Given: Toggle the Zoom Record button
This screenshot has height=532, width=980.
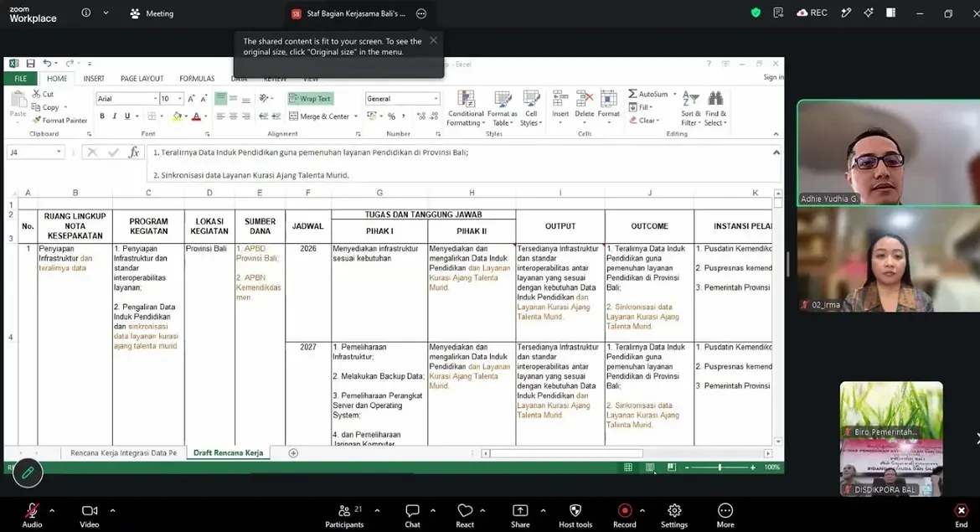Looking at the screenshot, I should tap(624, 515).
